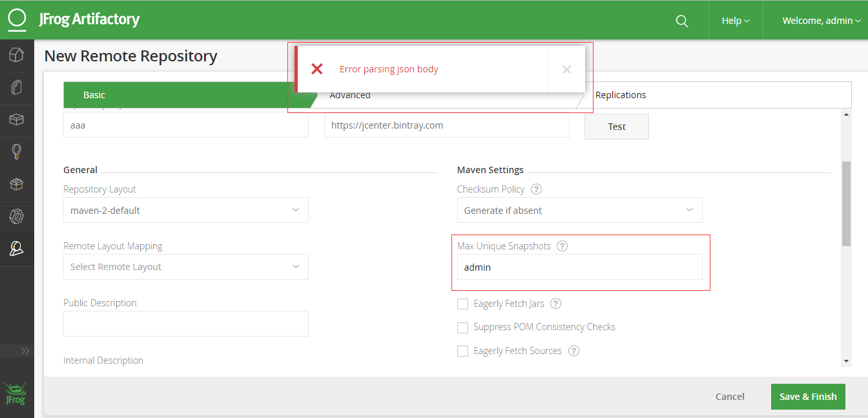The width and height of the screenshot is (868, 418).
Task: Switch to the Replications tab
Action: click(621, 95)
